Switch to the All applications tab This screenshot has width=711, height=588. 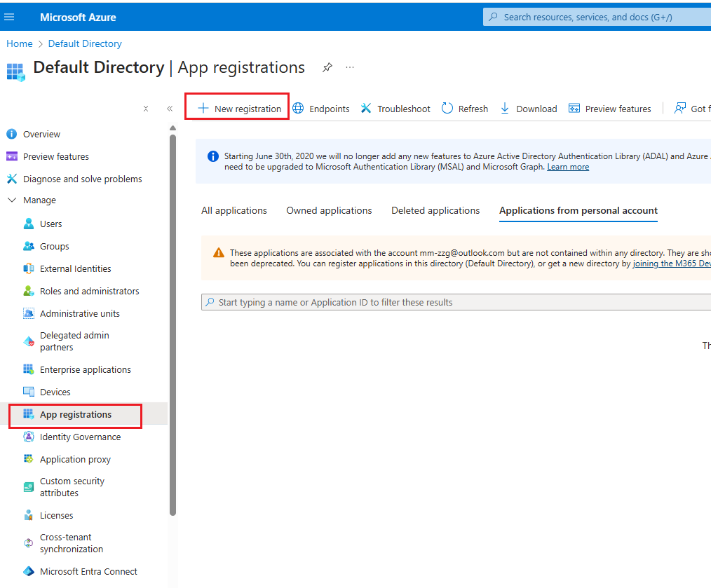pyautogui.click(x=234, y=210)
